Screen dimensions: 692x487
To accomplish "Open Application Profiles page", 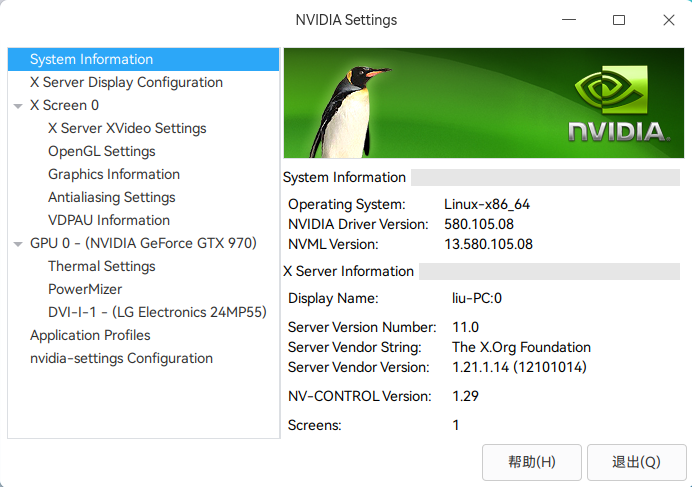I will pyautogui.click(x=90, y=335).
